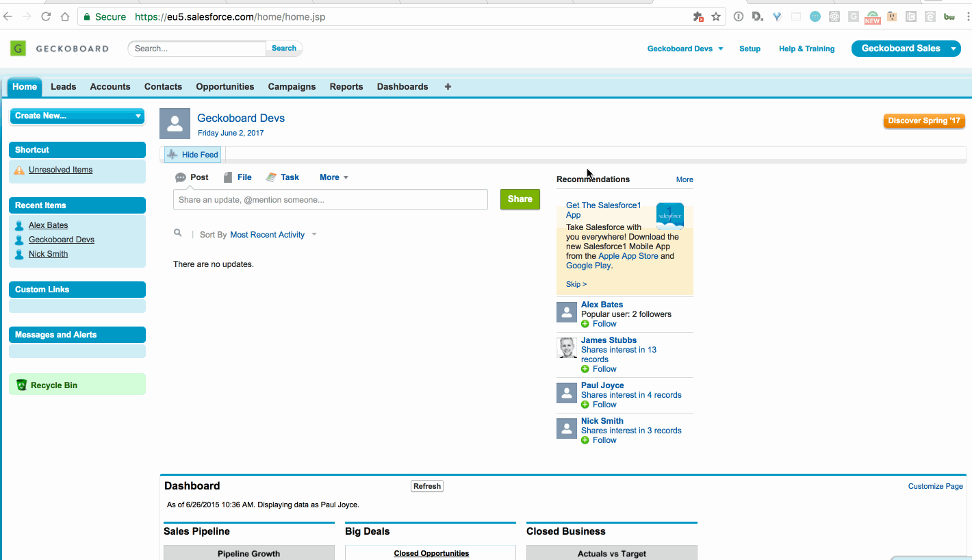Open the Reports tab
Screen dimensions: 972x560
pyautogui.click(x=346, y=87)
